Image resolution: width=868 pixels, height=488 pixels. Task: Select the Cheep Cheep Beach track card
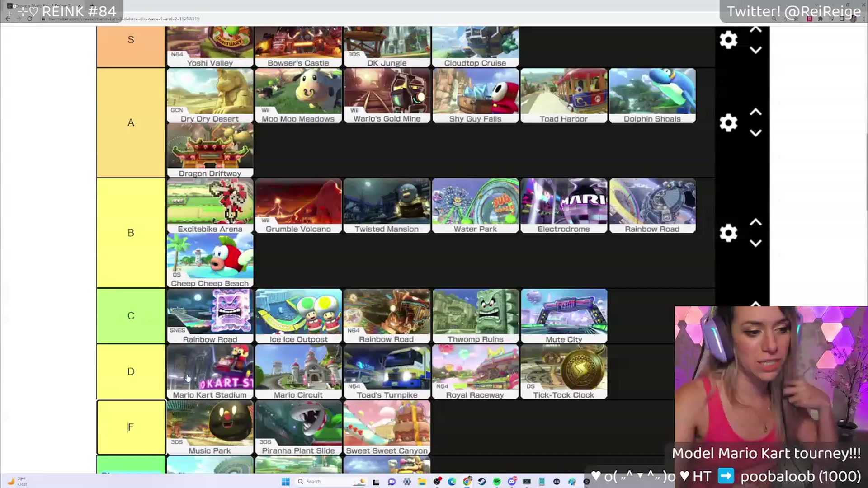coord(210,261)
